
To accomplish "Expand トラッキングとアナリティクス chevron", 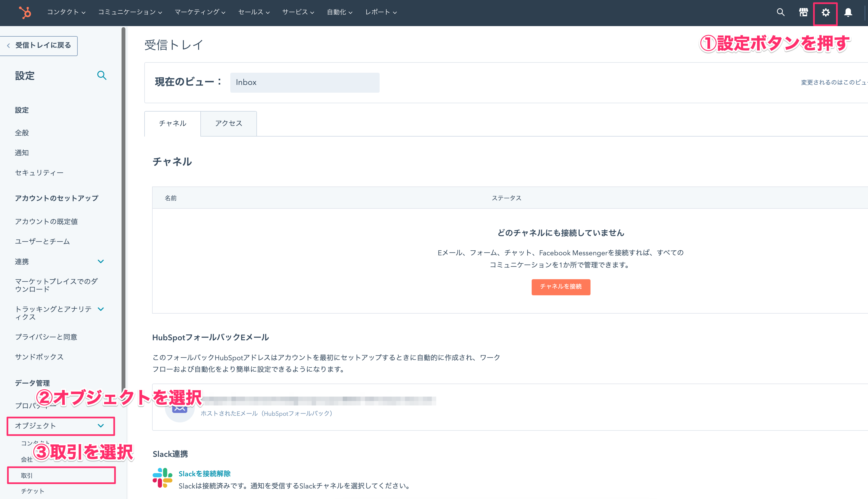I will click(x=101, y=309).
